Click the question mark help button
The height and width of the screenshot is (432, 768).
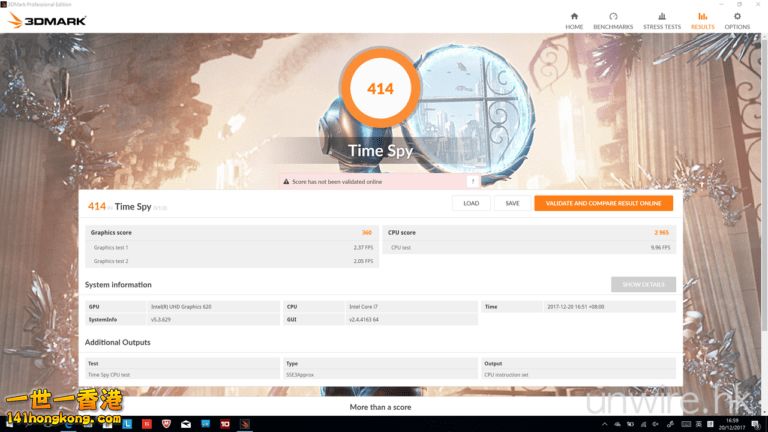tap(473, 182)
